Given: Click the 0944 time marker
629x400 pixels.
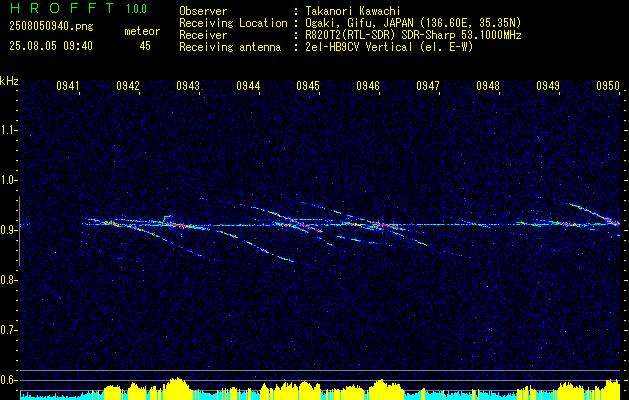Looking at the screenshot, I should (x=248, y=85).
